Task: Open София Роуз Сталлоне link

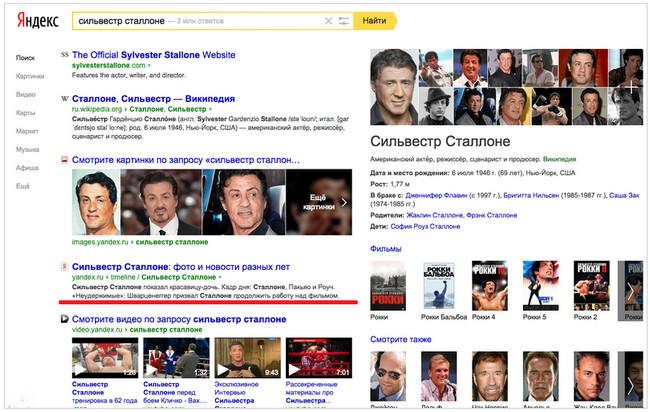Action: point(425,227)
